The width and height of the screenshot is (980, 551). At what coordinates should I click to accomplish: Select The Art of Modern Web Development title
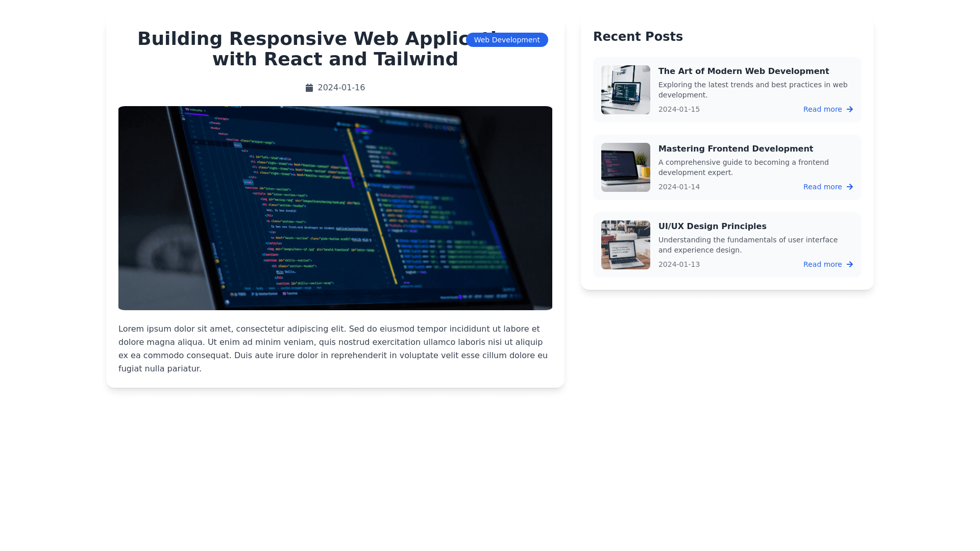coord(743,71)
